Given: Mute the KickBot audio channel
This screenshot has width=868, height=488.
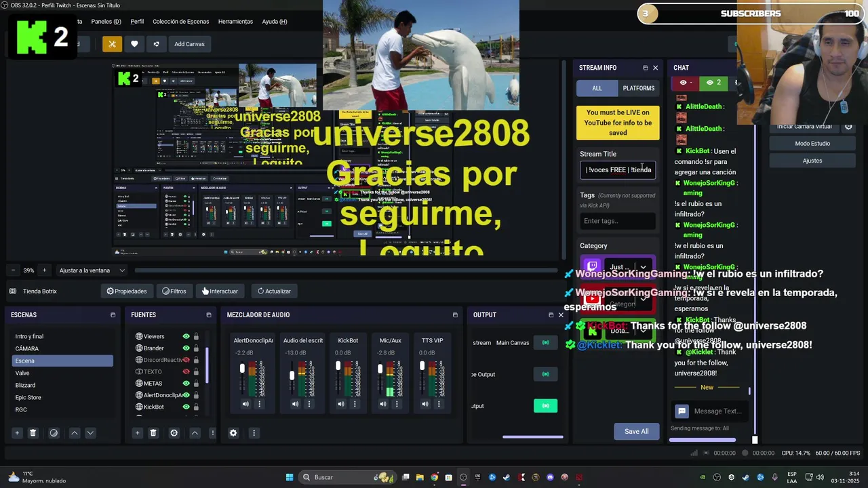Looking at the screenshot, I should 340,404.
